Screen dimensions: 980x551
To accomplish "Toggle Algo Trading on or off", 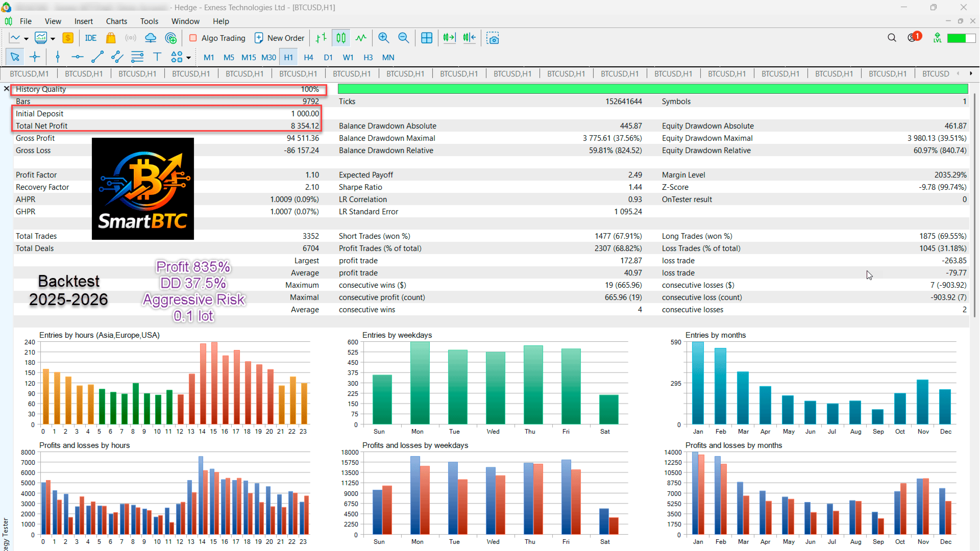I will (217, 38).
